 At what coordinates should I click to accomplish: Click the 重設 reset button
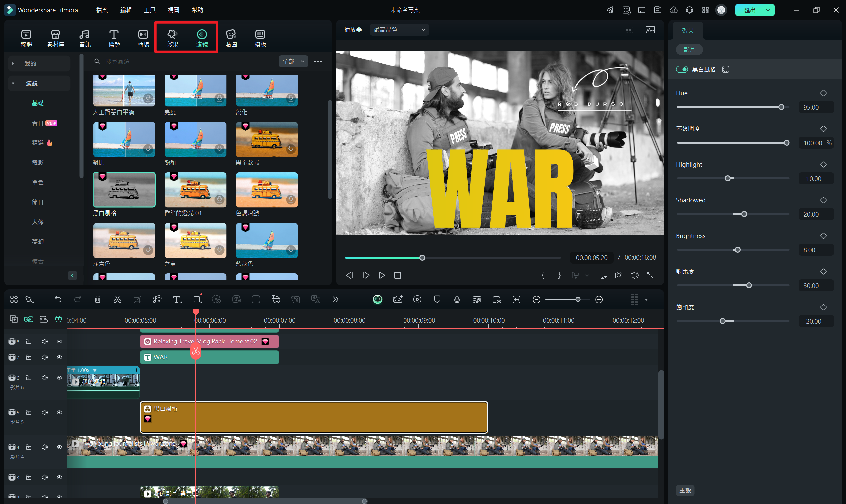pyautogui.click(x=685, y=490)
